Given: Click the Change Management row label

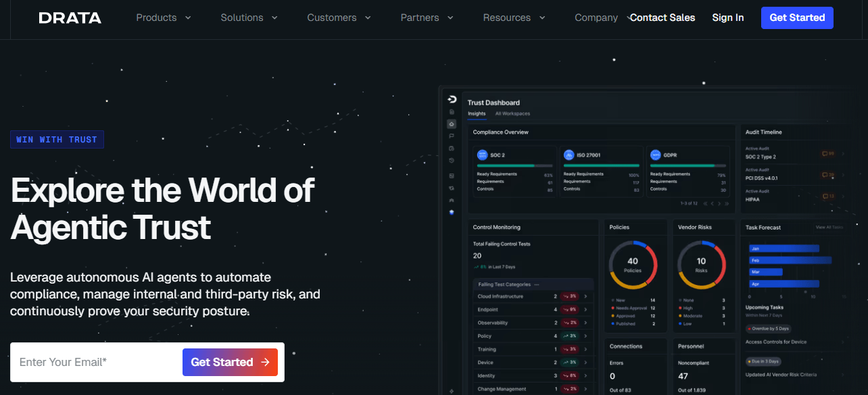Looking at the screenshot, I should [502, 389].
